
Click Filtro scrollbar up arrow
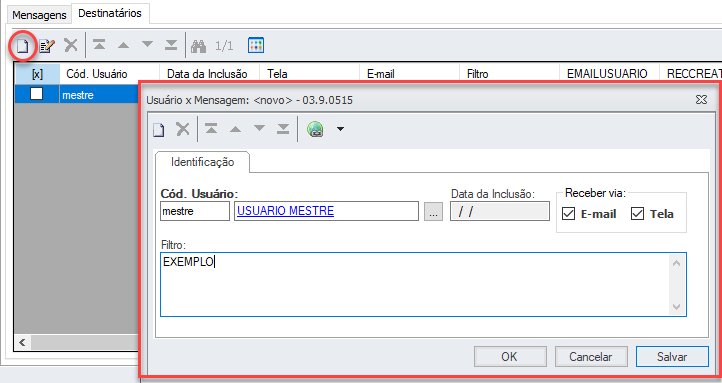[676, 264]
